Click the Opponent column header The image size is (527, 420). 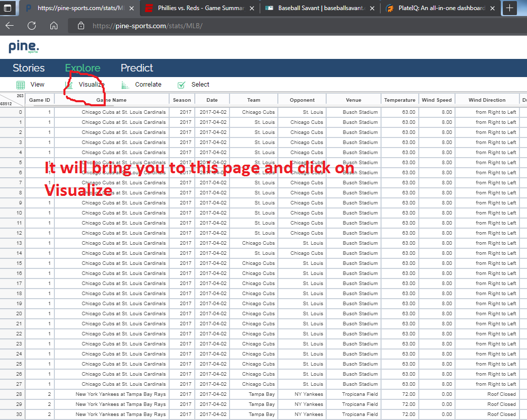(x=302, y=100)
